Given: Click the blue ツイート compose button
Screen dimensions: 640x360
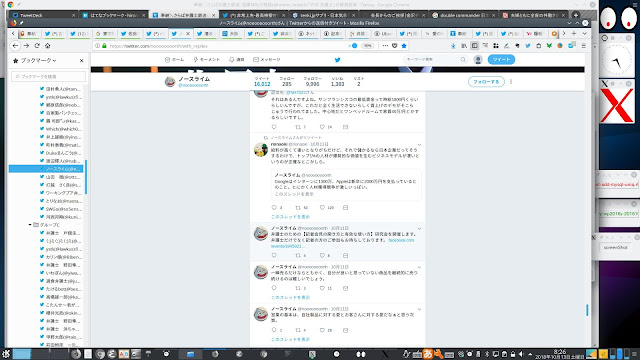Looking at the screenshot, I should click(x=501, y=60).
